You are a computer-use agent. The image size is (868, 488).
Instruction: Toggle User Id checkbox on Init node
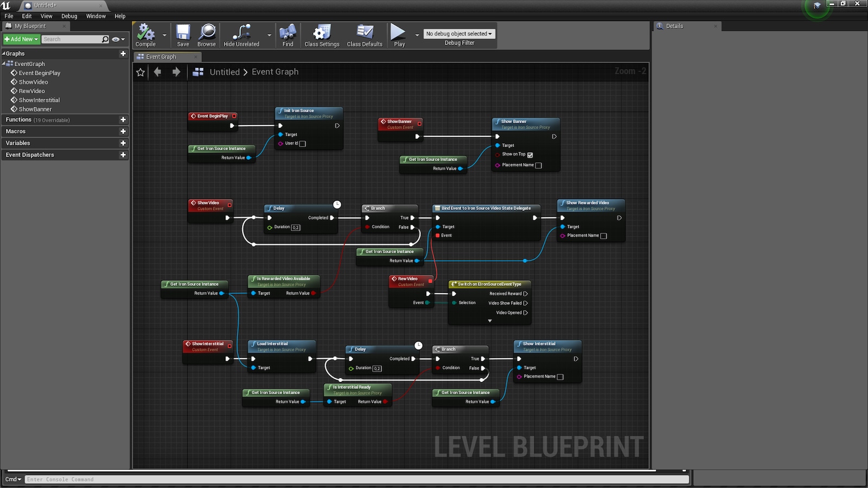click(303, 144)
